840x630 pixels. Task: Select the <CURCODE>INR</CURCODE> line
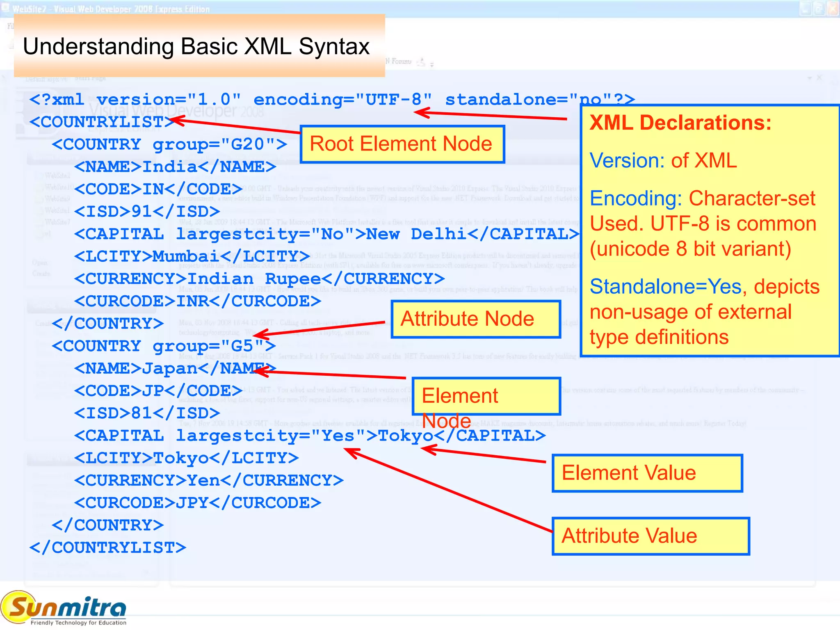198,301
